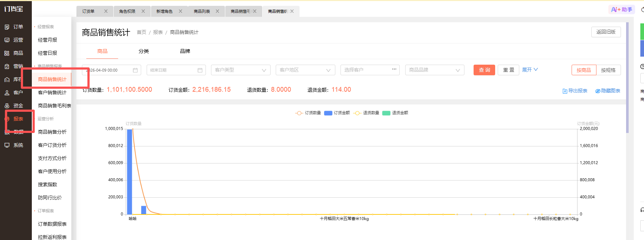The width and height of the screenshot is (644, 240).
Task: Open the 客户类型 dropdown
Action: 241,70
